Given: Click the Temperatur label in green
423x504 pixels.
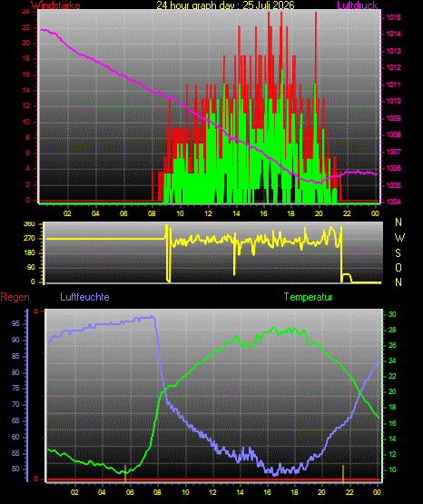Looking at the screenshot, I should (308, 297).
